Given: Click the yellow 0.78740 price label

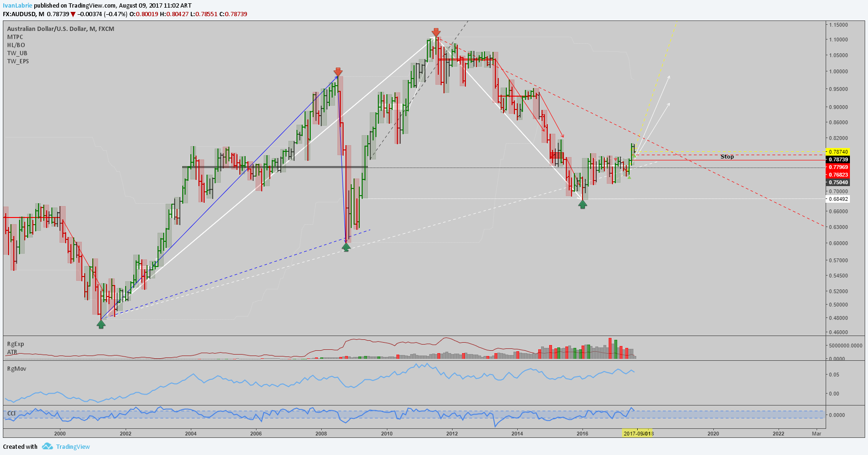Looking at the screenshot, I should 838,152.
